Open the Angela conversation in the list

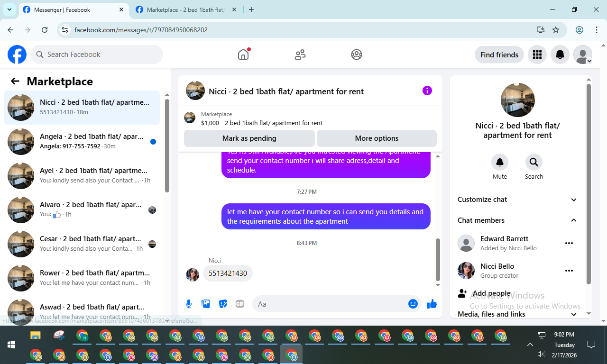point(82,142)
